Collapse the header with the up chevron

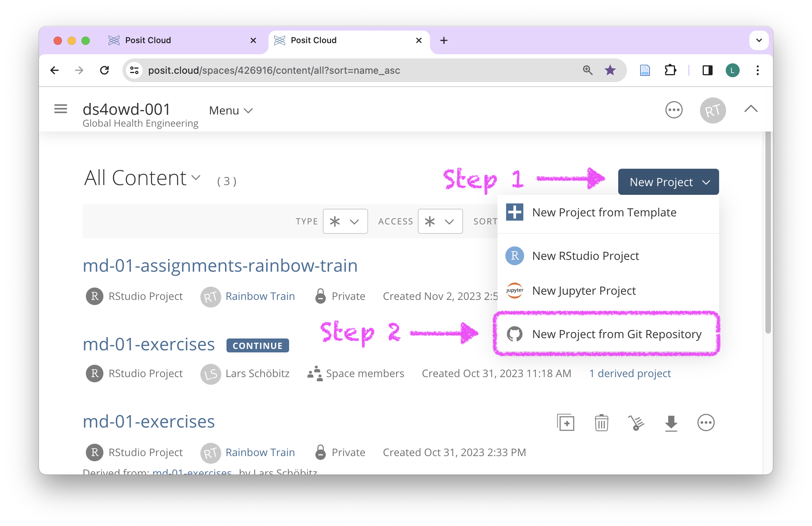pos(751,109)
